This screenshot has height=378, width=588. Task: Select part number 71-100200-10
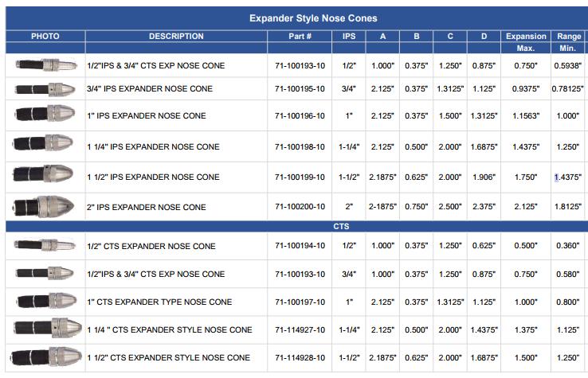coord(300,208)
